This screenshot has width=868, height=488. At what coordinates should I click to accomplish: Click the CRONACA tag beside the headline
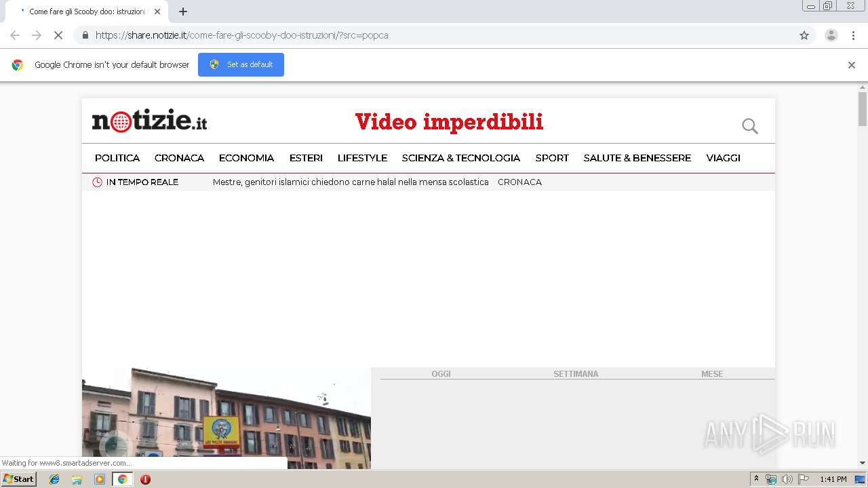(x=519, y=182)
